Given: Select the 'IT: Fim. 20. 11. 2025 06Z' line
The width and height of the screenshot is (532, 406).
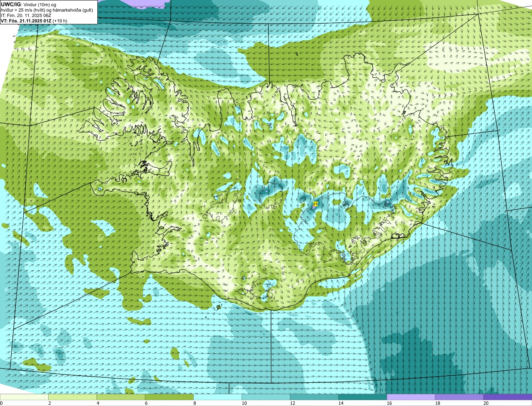Looking at the screenshot, I should pos(26,15).
